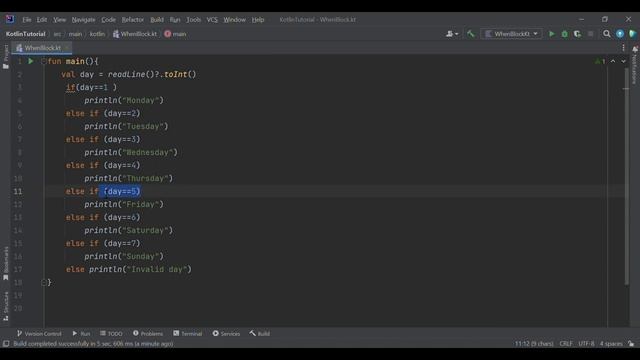The height and width of the screenshot is (360, 640).
Task: Open the Code menu
Action: coord(108,20)
